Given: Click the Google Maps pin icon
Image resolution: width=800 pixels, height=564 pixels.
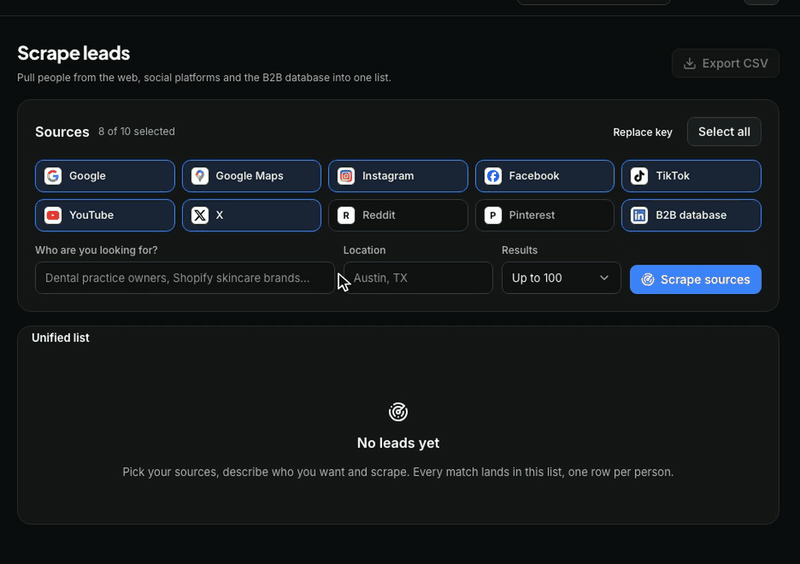Looking at the screenshot, I should tap(199, 176).
